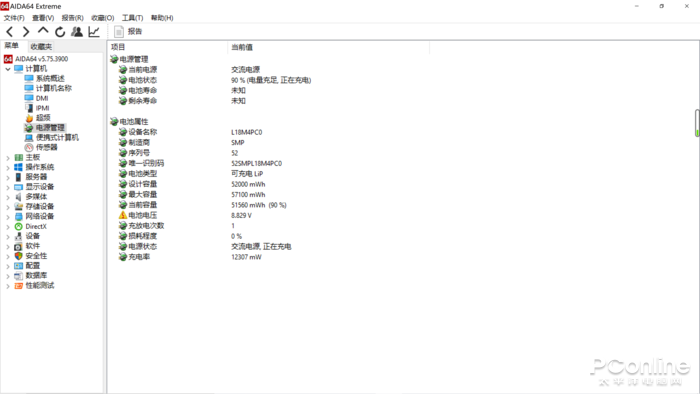The height and width of the screenshot is (394, 700).
Task: Switch to the 菜单 tab
Action: (x=12, y=46)
